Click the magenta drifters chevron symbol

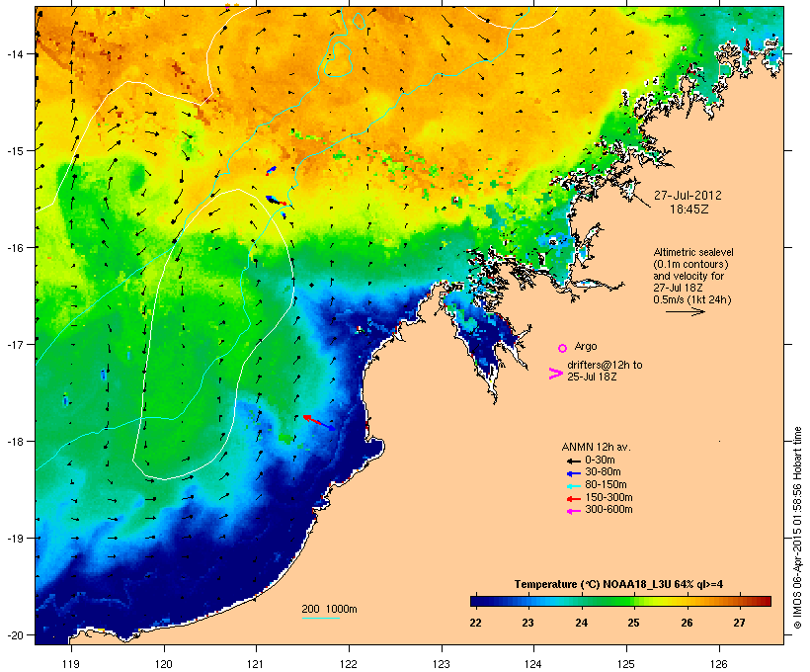[x=555, y=374]
